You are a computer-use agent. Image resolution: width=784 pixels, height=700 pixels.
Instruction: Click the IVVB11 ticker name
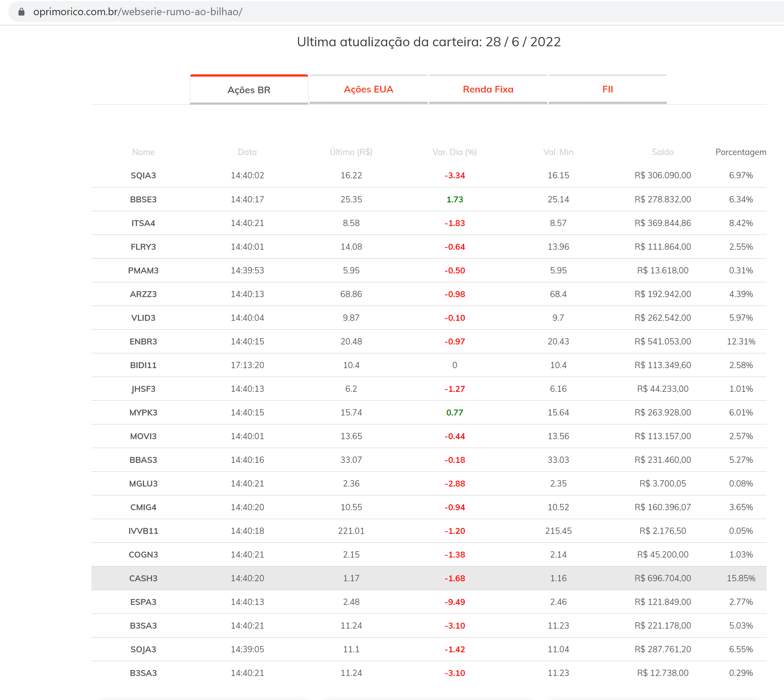tap(143, 531)
